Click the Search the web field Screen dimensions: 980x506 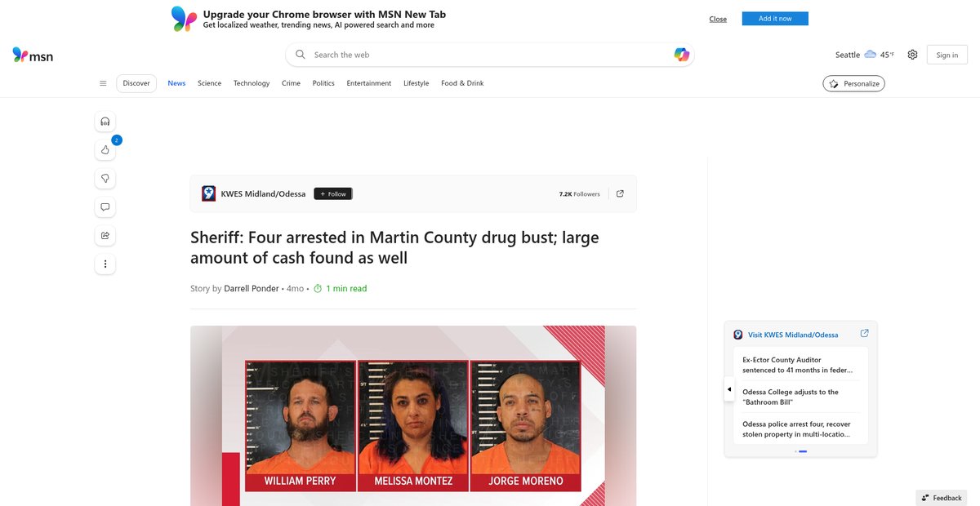[x=490, y=55]
